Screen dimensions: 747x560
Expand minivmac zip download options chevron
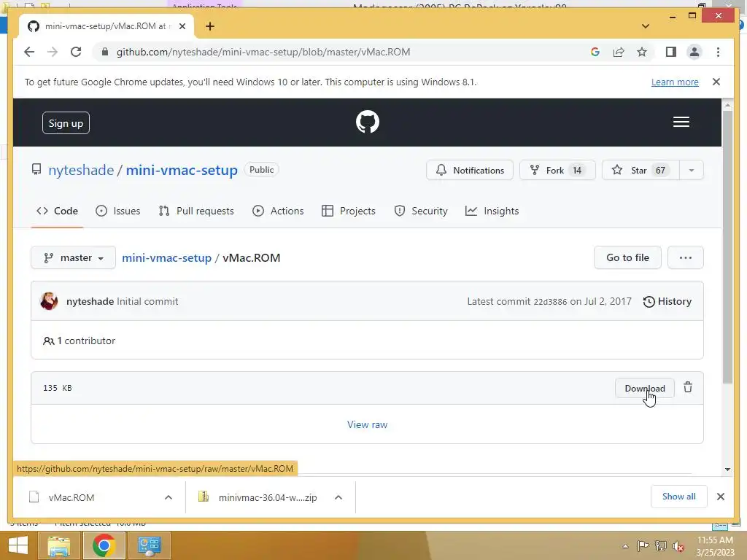pos(338,497)
